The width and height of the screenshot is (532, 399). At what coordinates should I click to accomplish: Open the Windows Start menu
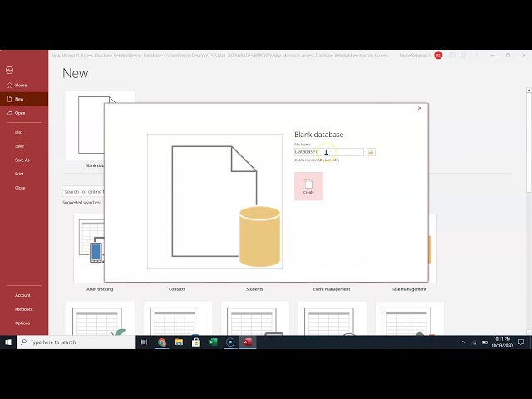coord(8,342)
